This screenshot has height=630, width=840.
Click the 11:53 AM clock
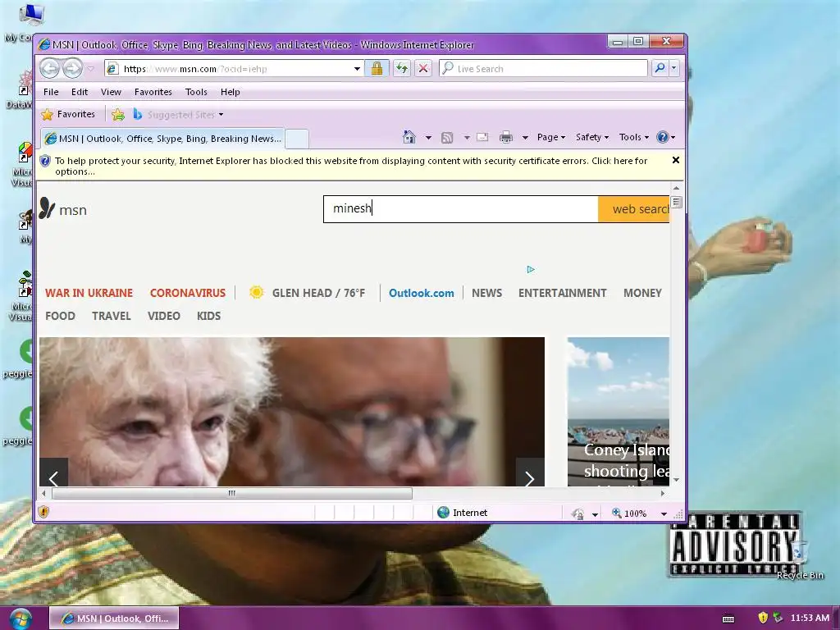(810, 618)
